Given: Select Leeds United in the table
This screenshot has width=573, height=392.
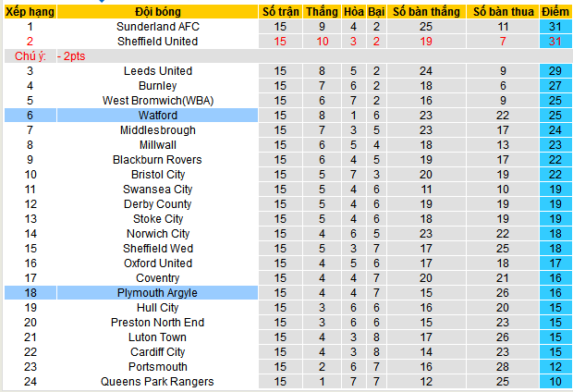Looking at the screenshot, I should (x=157, y=71).
